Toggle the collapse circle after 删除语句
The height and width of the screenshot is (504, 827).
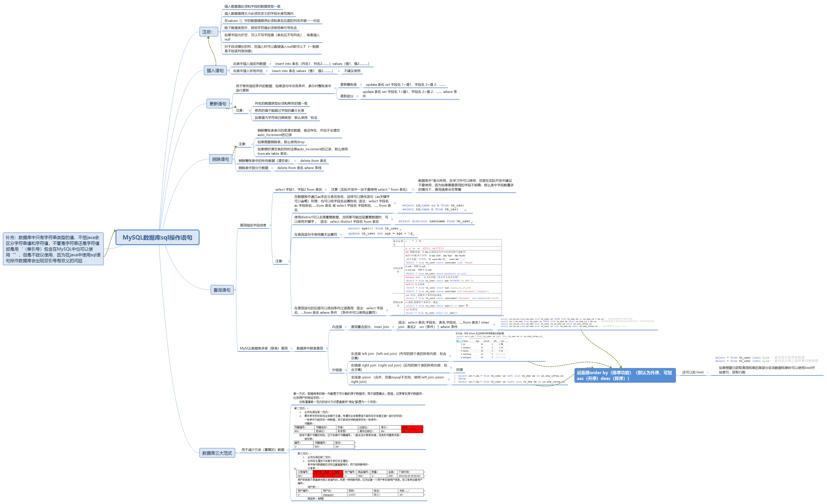(x=234, y=159)
